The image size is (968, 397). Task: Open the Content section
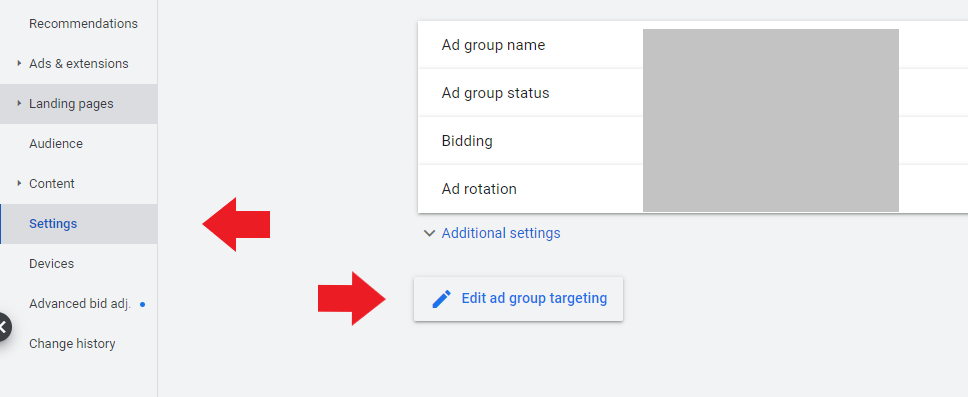pyautogui.click(x=52, y=183)
